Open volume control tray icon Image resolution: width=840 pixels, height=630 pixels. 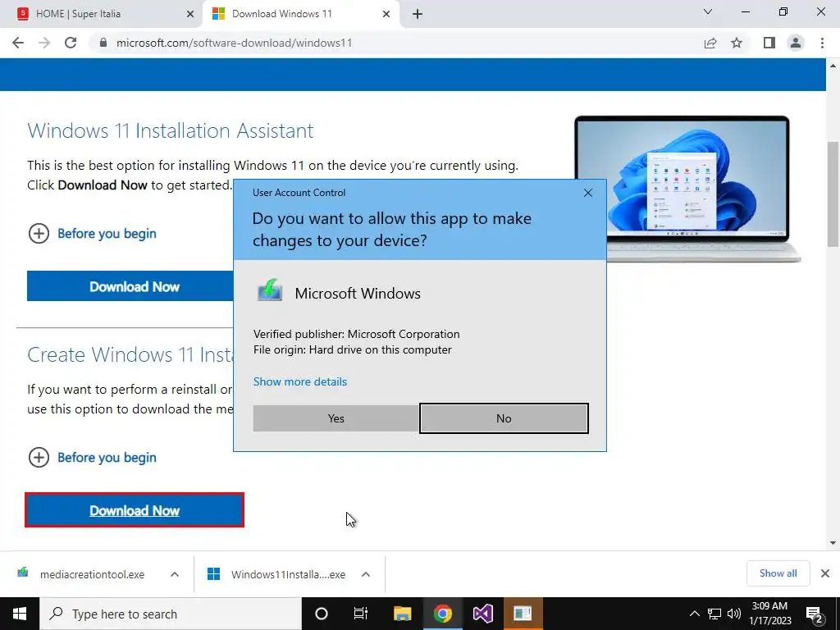[734, 614]
